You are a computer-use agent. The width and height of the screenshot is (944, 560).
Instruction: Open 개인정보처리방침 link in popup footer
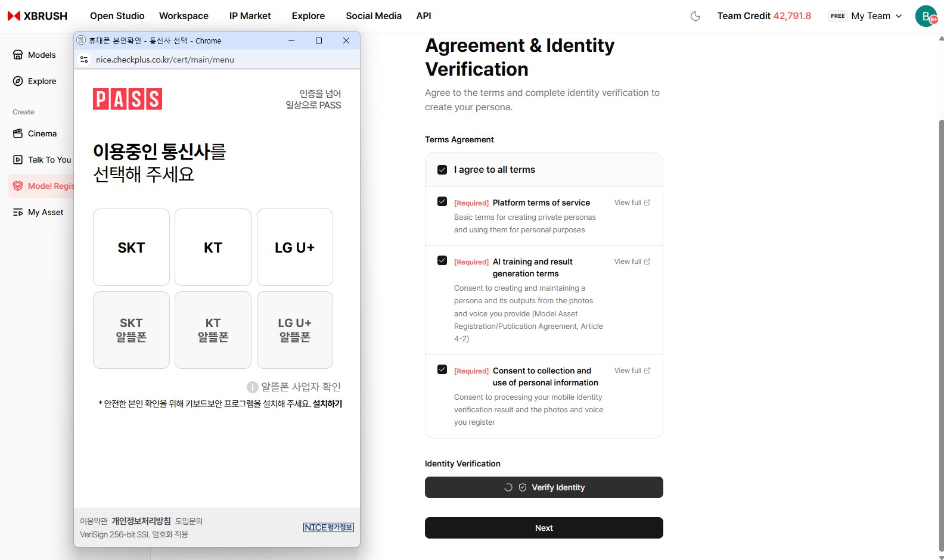(x=141, y=521)
